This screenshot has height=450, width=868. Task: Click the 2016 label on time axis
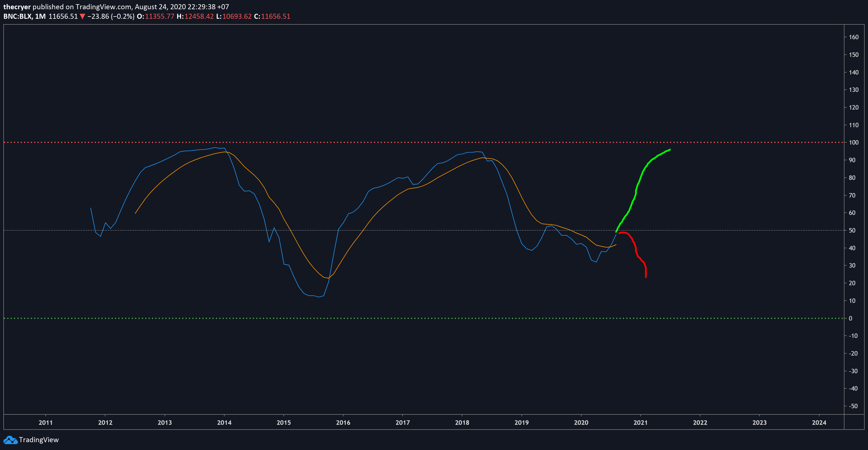tap(343, 422)
